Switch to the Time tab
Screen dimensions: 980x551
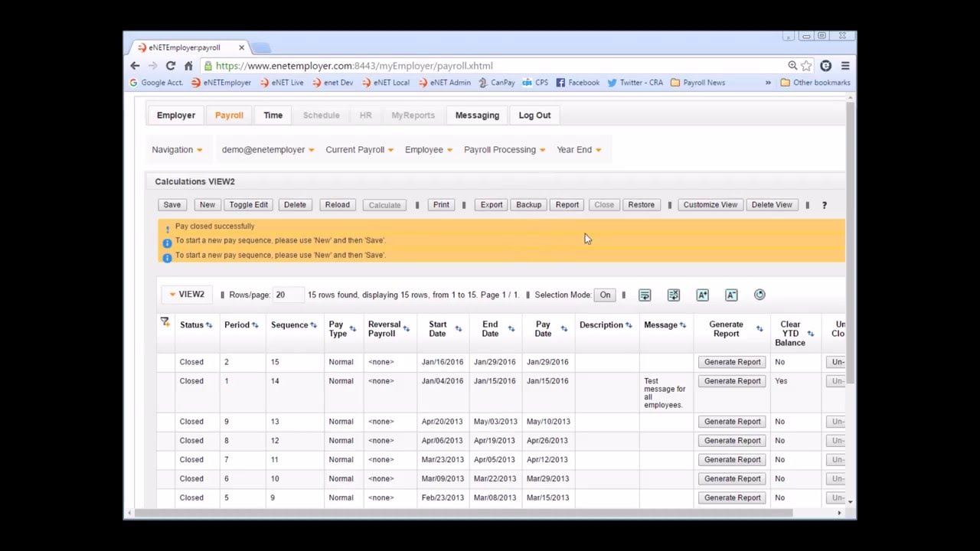(273, 116)
